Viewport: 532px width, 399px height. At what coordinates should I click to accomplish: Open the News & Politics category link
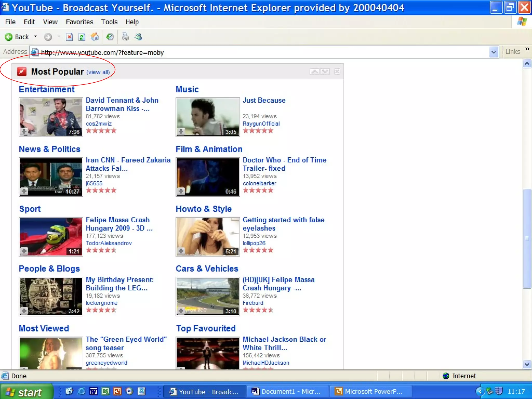point(49,149)
